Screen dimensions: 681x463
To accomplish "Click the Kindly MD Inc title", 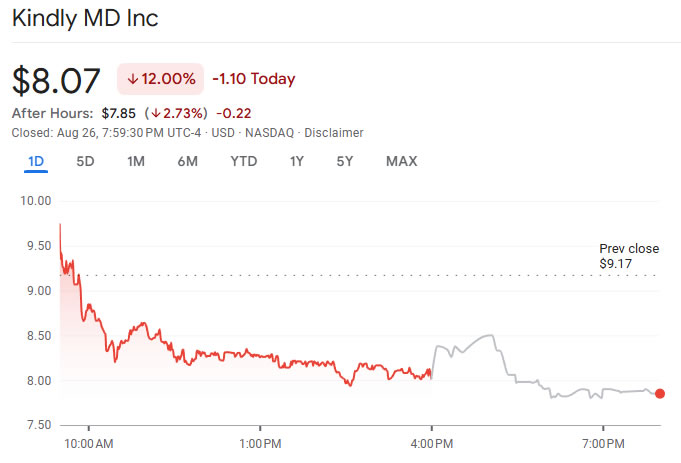I will [x=84, y=19].
